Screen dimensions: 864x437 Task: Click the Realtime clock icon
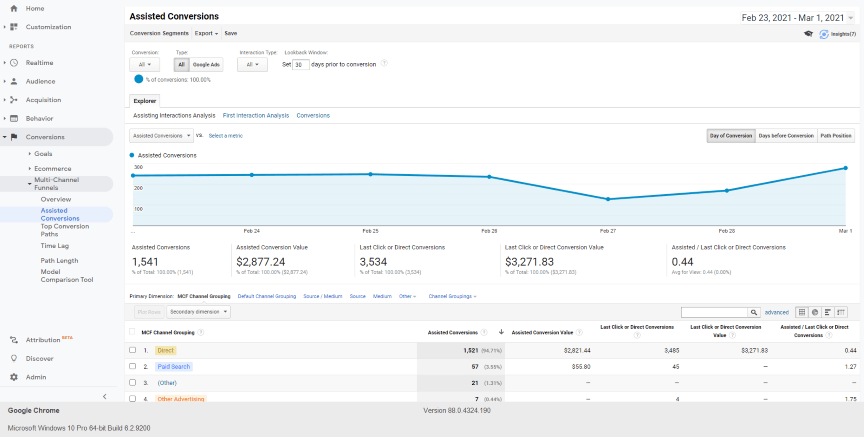point(14,63)
